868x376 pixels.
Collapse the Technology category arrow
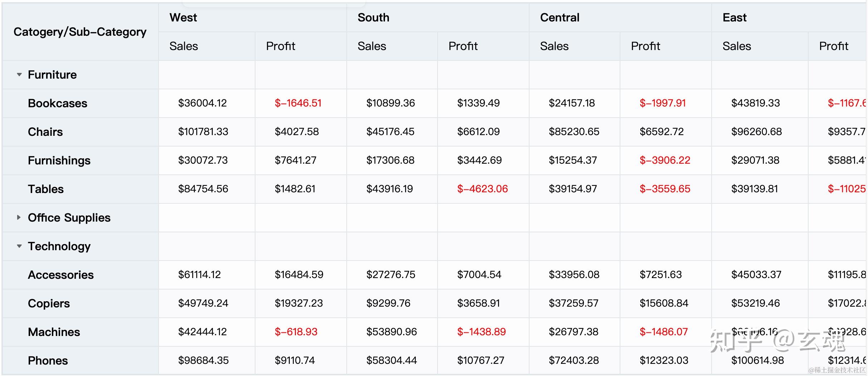tap(19, 246)
